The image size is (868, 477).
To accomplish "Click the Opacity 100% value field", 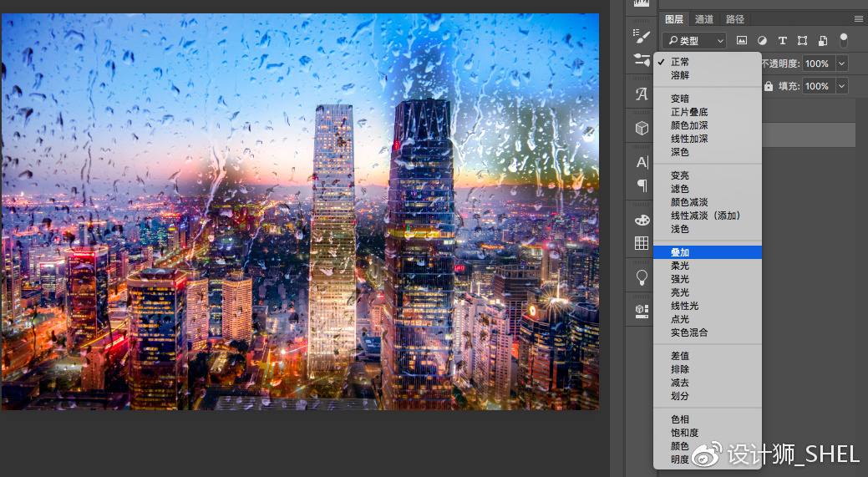I will click(818, 63).
